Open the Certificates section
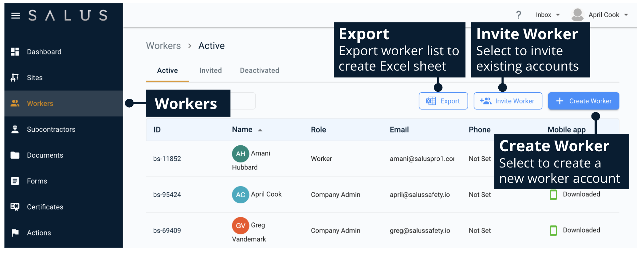 (x=45, y=207)
